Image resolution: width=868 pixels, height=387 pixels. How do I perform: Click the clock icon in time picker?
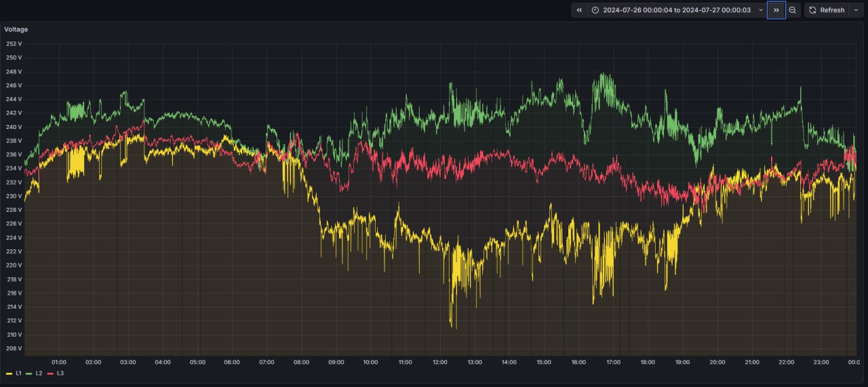(x=595, y=10)
